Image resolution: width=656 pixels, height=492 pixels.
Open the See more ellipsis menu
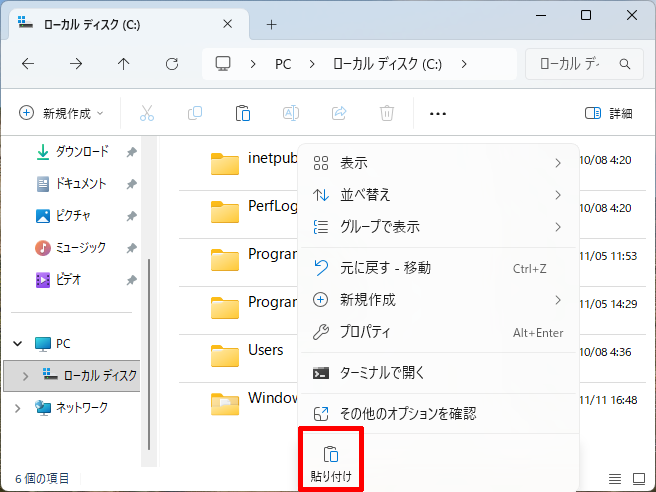tap(437, 113)
